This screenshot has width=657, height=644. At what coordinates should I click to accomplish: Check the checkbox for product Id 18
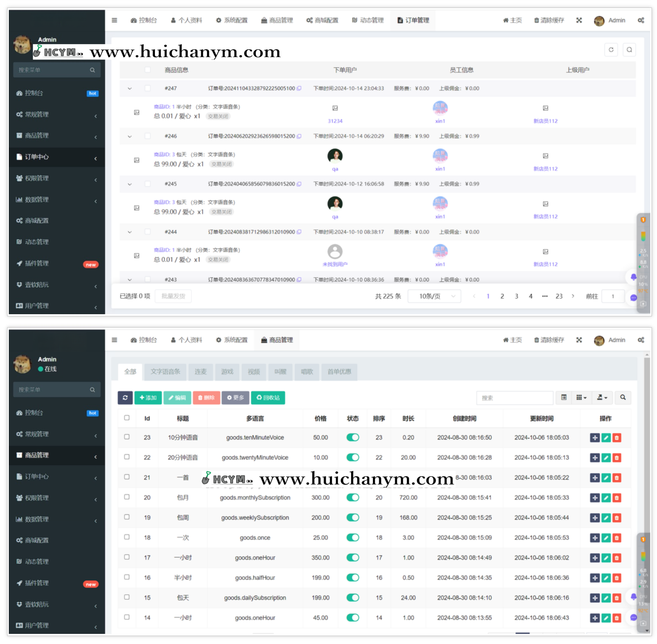[127, 537]
